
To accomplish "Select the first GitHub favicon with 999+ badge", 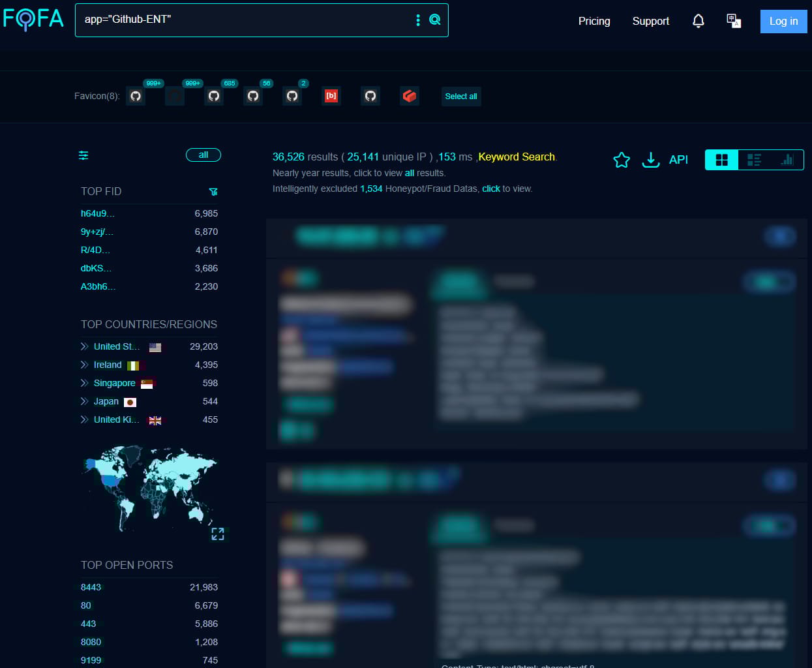I will pyautogui.click(x=136, y=96).
